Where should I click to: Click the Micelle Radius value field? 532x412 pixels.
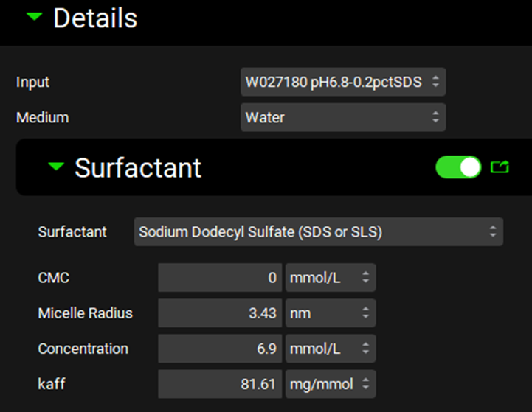220,313
